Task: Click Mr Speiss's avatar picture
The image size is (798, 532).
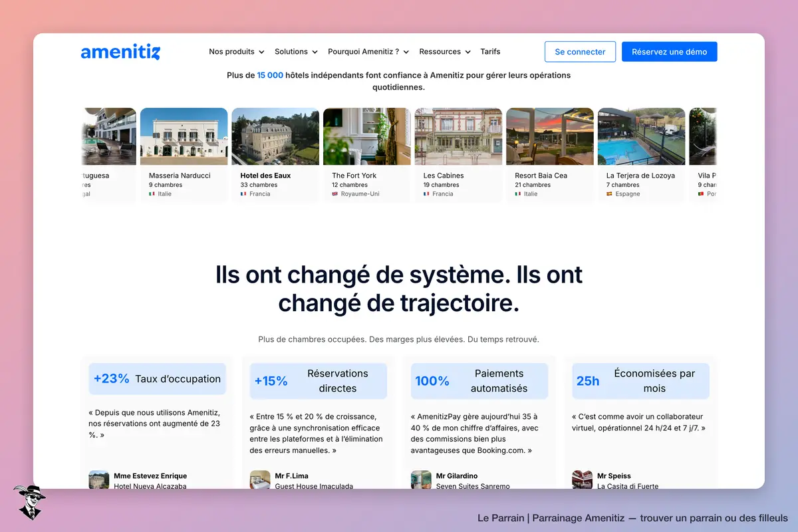Action: coord(582,480)
